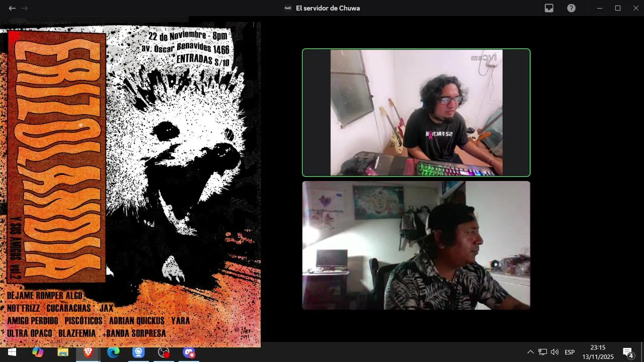
Task: Open the webcam app in taskbar
Action: point(138,352)
